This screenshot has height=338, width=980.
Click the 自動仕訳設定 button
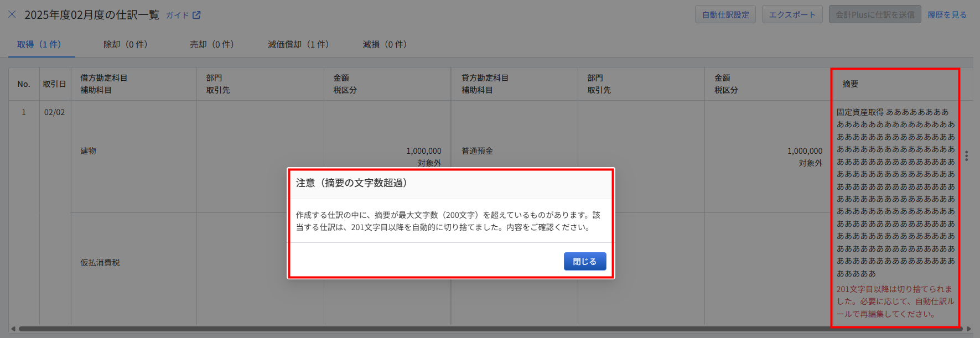point(725,14)
